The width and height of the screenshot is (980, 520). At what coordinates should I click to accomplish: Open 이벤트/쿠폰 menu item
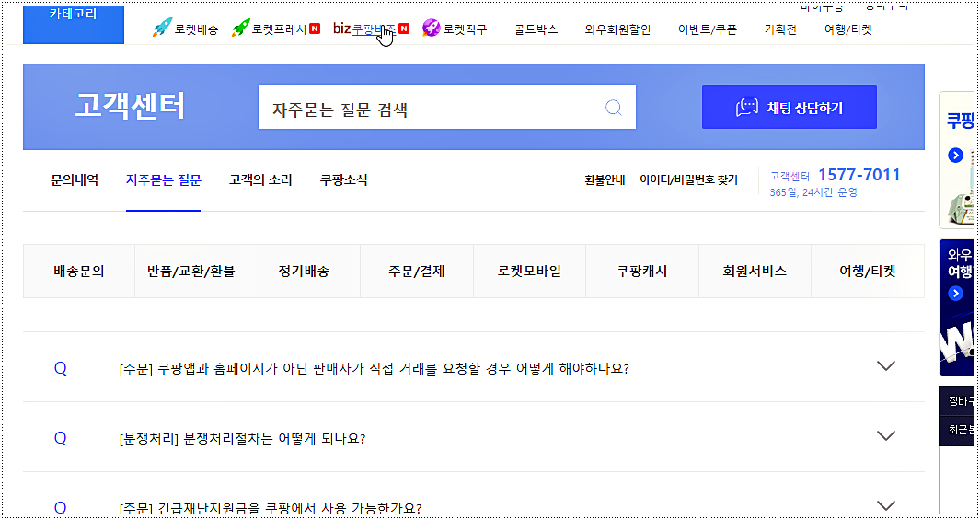[707, 29]
